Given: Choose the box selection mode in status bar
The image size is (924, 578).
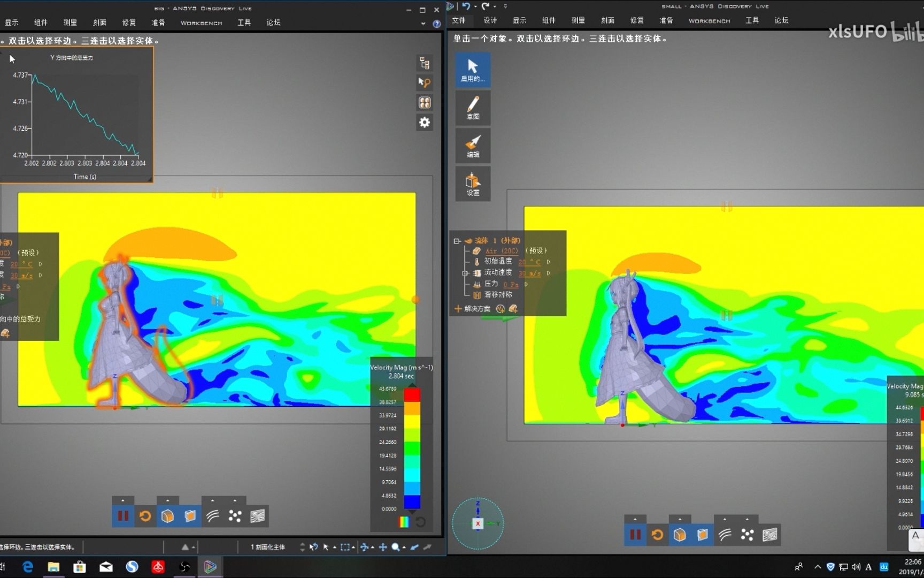Looking at the screenshot, I should click(345, 547).
